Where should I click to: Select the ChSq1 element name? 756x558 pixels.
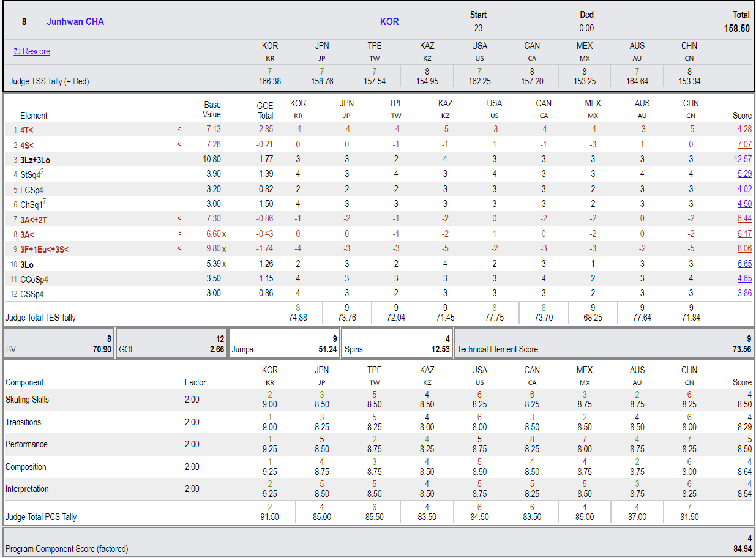coord(32,204)
